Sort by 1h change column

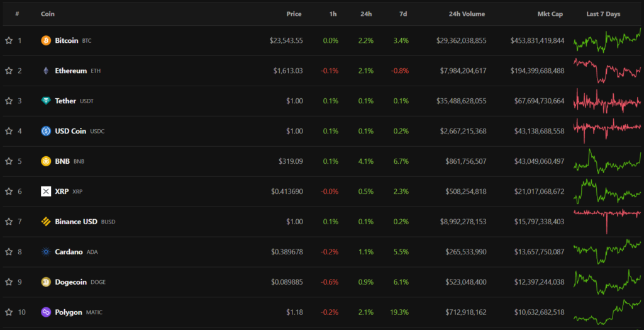pos(333,14)
